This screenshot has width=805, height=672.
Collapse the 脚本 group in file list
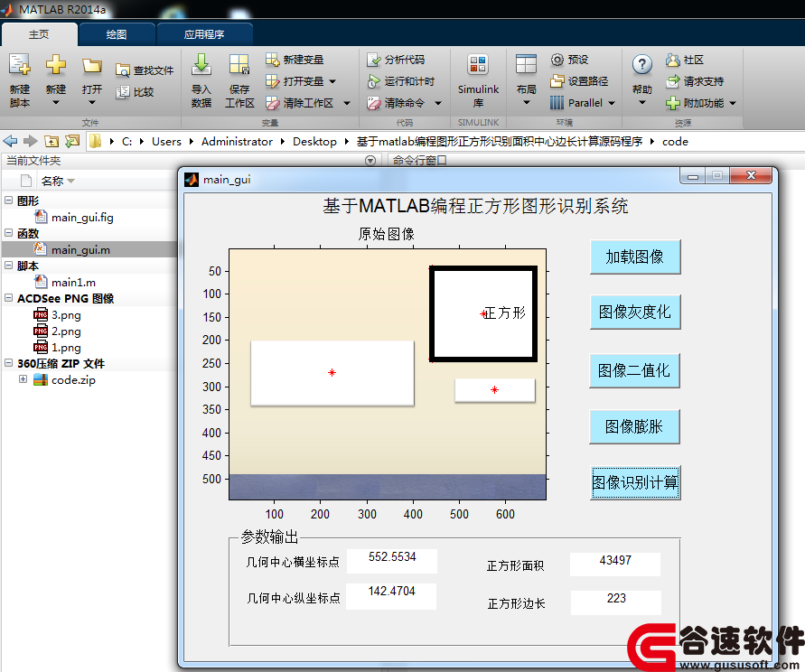click(9, 265)
